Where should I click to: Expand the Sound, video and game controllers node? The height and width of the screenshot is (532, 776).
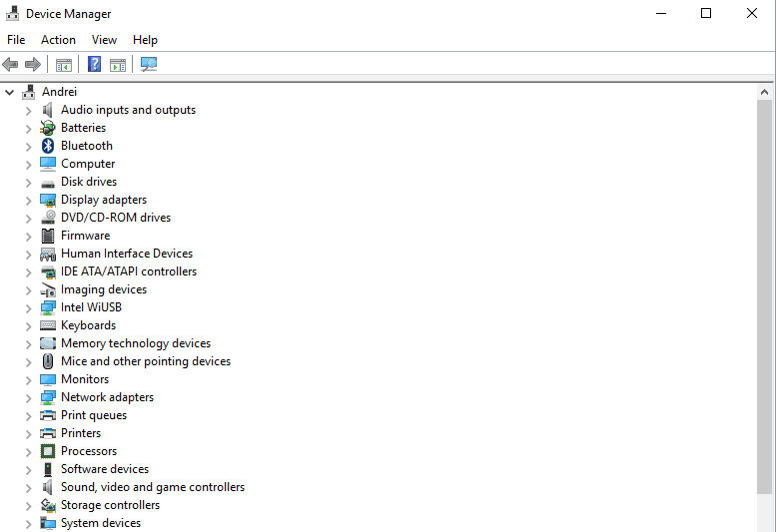[28, 487]
